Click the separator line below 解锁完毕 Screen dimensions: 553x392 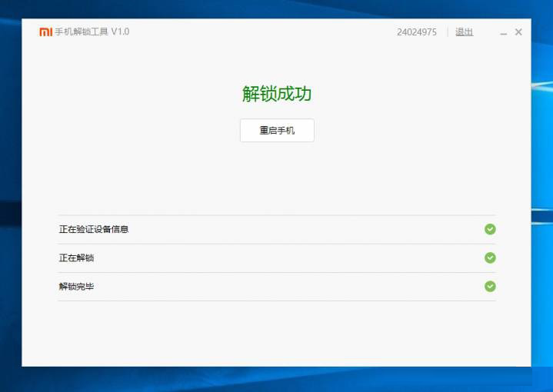point(277,301)
